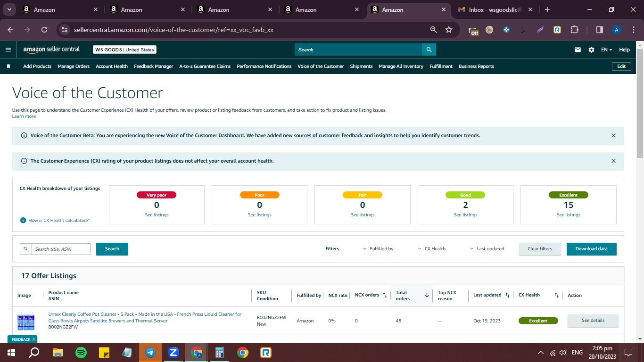Open Account Health page
Screen dimensions: 644x362
coord(112,66)
